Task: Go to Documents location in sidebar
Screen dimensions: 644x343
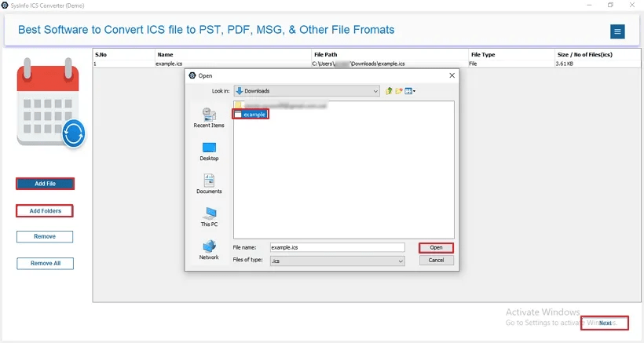Action: pos(209,184)
